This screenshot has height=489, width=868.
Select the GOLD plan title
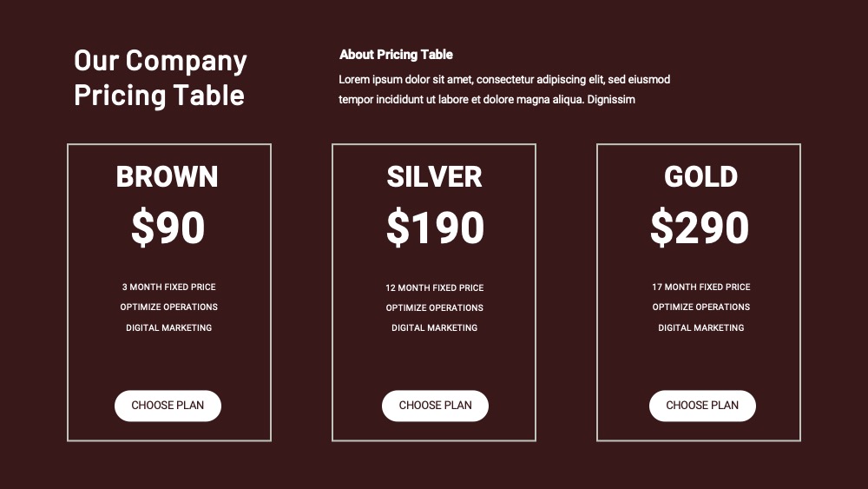pos(700,177)
